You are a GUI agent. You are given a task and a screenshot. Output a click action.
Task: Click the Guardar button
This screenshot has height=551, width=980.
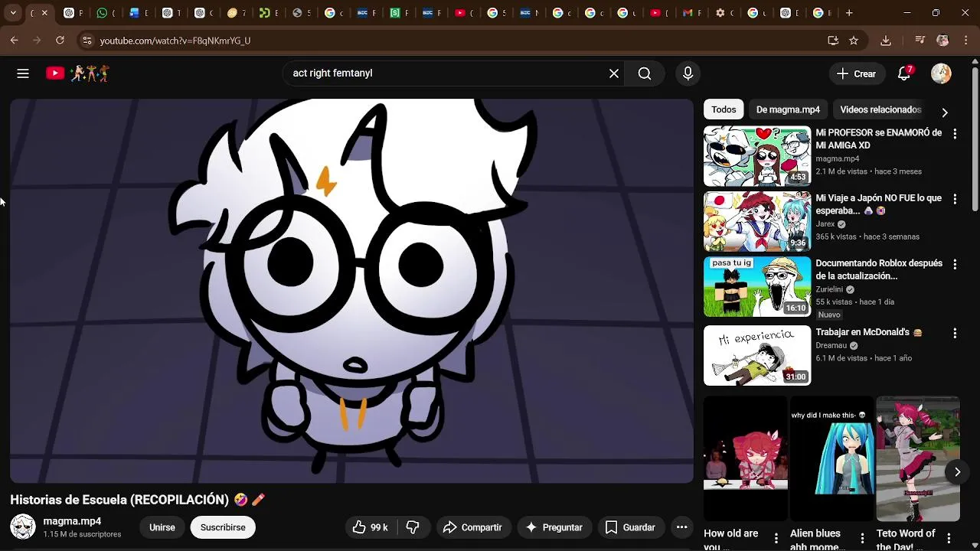(x=631, y=527)
